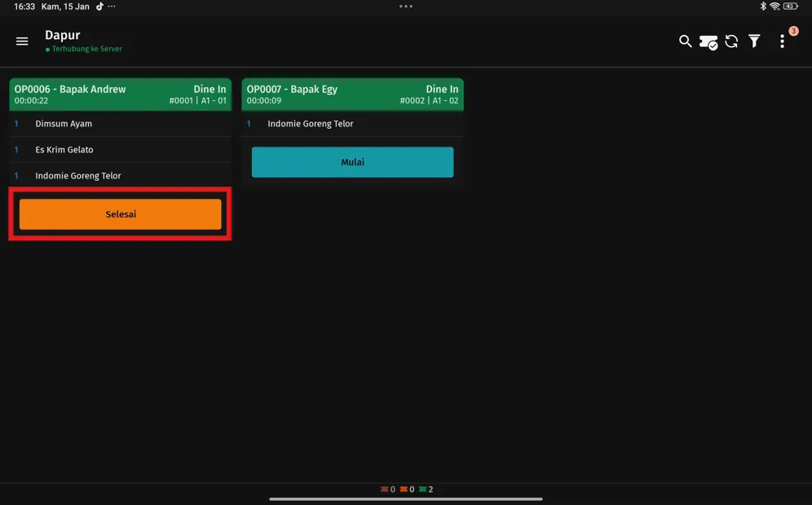Open the funnel filter icon
Image resolution: width=812 pixels, height=505 pixels.
pos(754,42)
